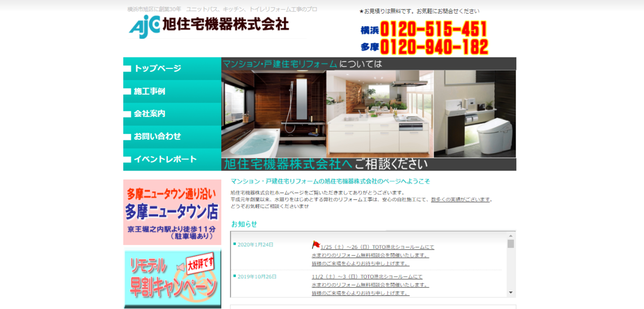Click the toilet photo in the header banner
Screen dimensions: 644x309
click(474, 114)
